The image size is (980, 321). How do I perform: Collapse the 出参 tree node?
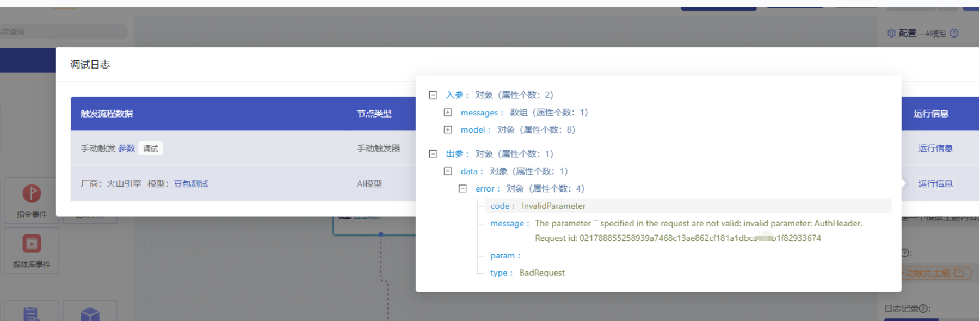(433, 154)
